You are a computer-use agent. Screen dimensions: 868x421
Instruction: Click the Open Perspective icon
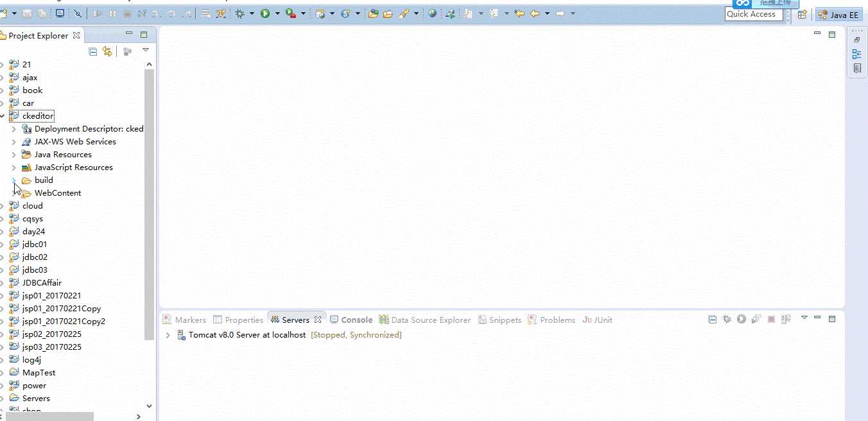pyautogui.click(x=802, y=15)
